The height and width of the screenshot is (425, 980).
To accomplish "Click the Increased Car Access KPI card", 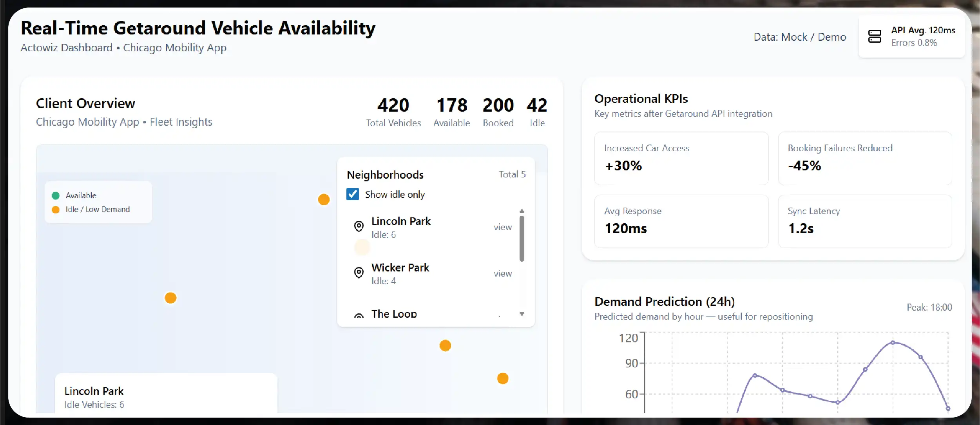I will (x=681, y=158).
